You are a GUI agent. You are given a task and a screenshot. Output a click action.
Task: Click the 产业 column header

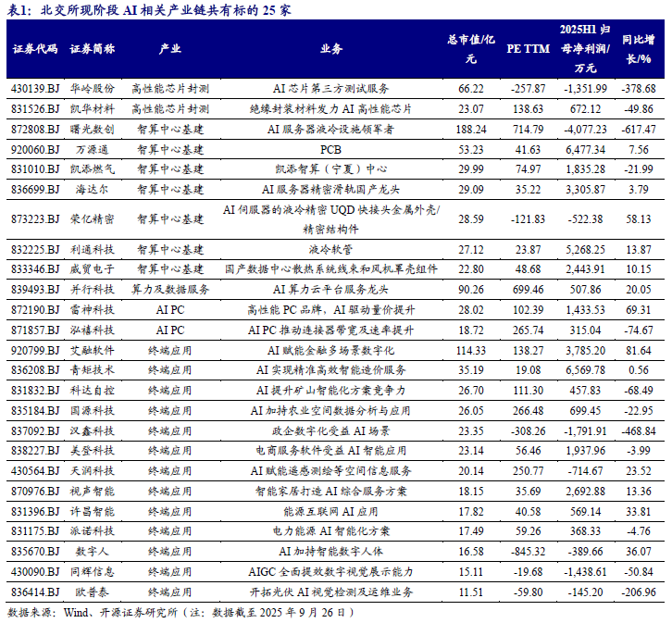pos(170,49)
